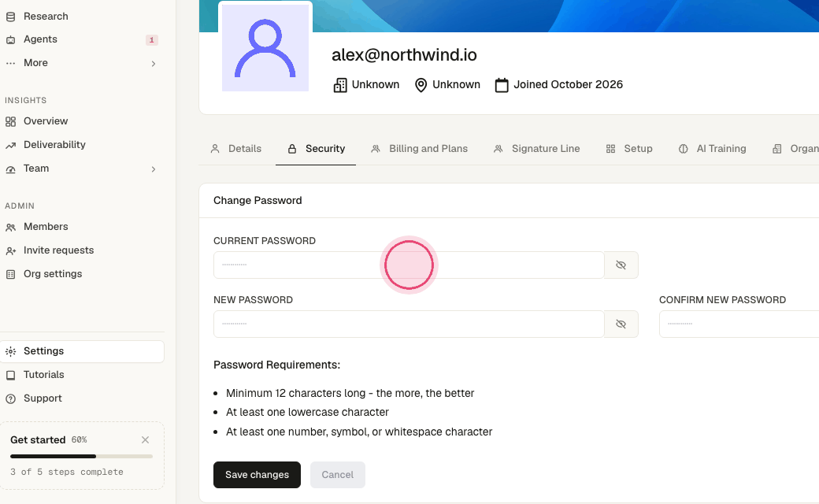
Task: Click the profile avatar picture
Action: 265,48
